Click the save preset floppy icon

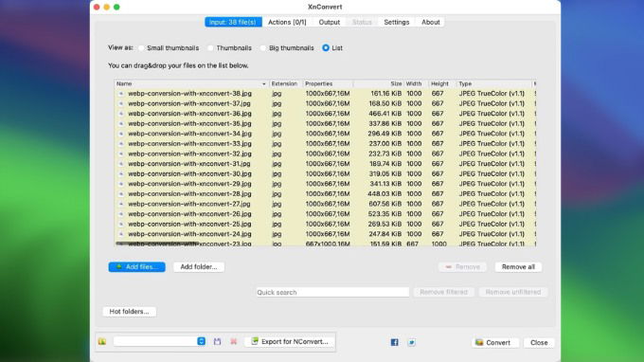click(x=217, y=342)
